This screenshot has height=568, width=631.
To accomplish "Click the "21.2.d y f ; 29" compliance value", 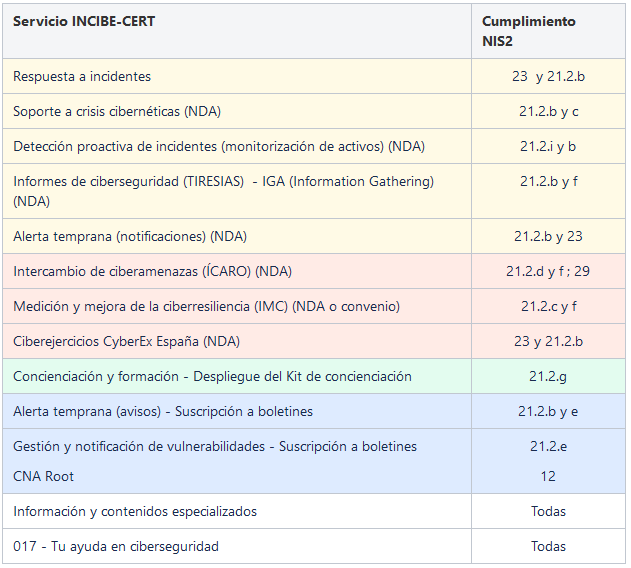I will pos(547,271).
